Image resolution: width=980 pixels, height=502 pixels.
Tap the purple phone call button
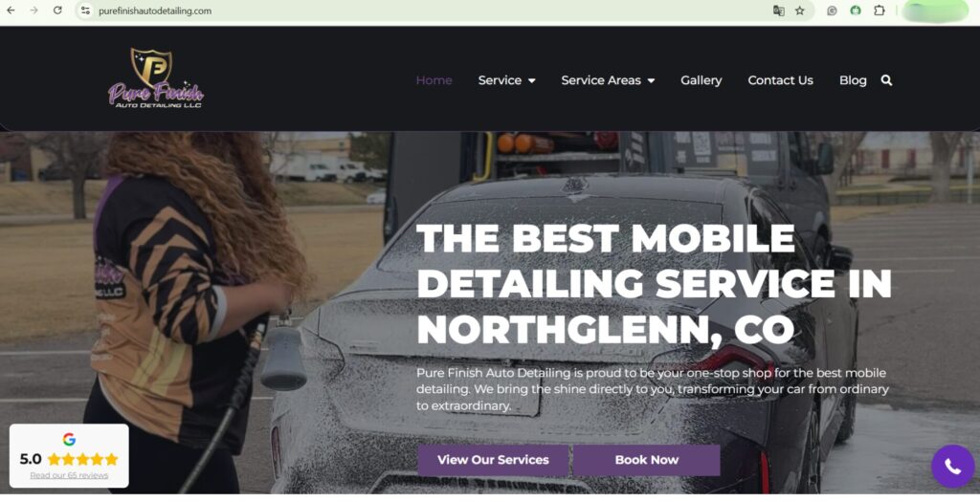[x=952, y=466]
